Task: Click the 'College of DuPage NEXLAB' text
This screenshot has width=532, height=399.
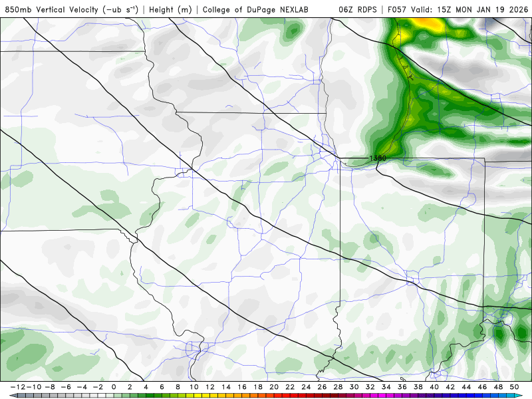Action: [255, 9]
